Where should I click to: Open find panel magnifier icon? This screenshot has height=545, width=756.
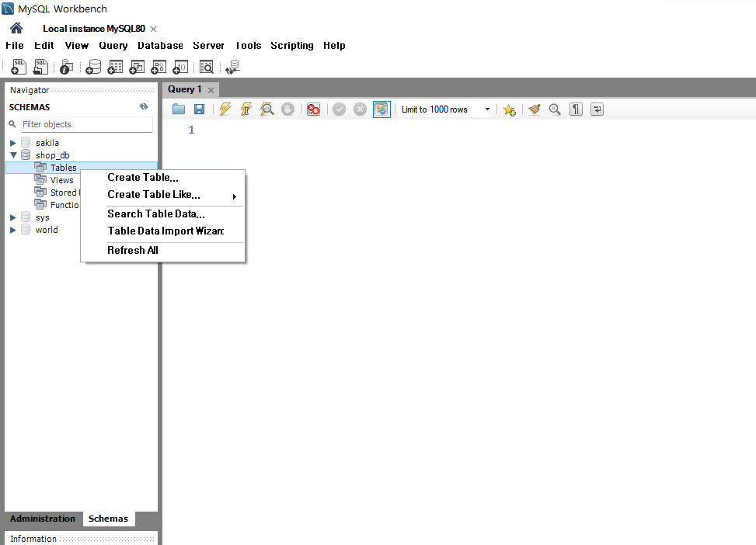pyautogui.click(x=555, y=109)
